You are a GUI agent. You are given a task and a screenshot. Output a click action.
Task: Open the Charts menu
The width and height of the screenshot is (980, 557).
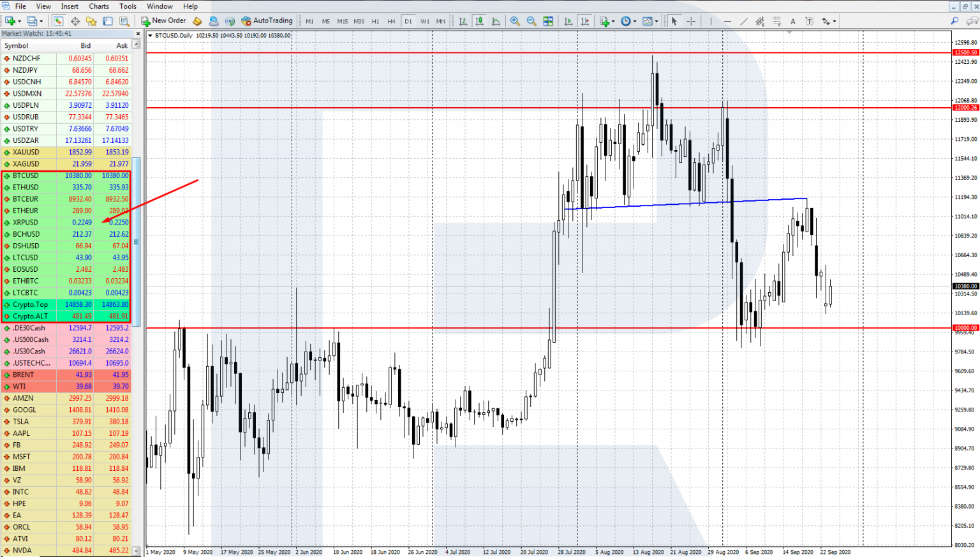coord(99,6)
